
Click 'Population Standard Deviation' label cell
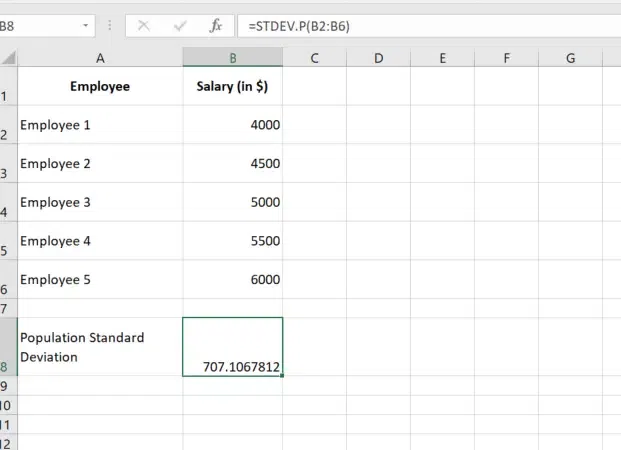(x=100, y=347)
